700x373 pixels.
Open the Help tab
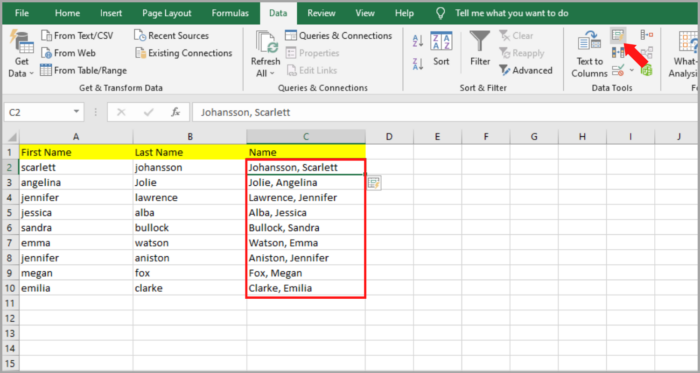coord(404,13)
